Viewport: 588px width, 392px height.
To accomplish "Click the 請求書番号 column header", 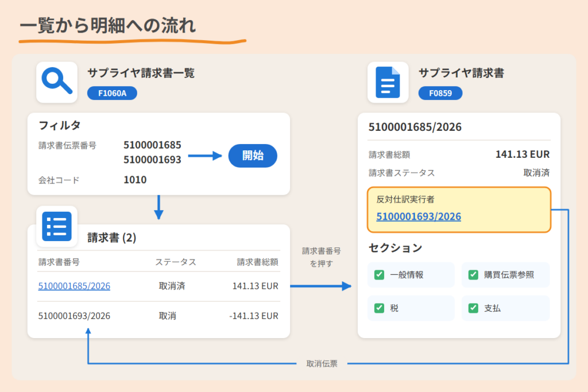I will click(59, 262).
